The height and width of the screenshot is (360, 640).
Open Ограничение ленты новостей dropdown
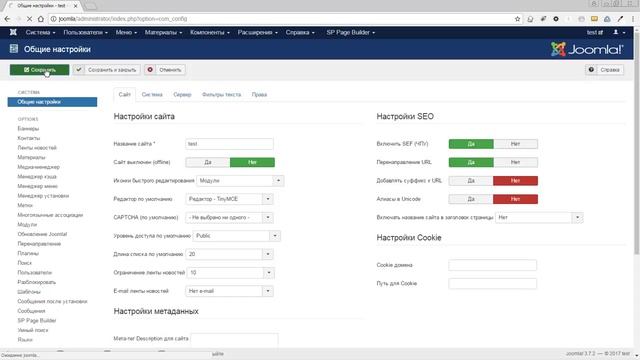[x=231, y=272]
